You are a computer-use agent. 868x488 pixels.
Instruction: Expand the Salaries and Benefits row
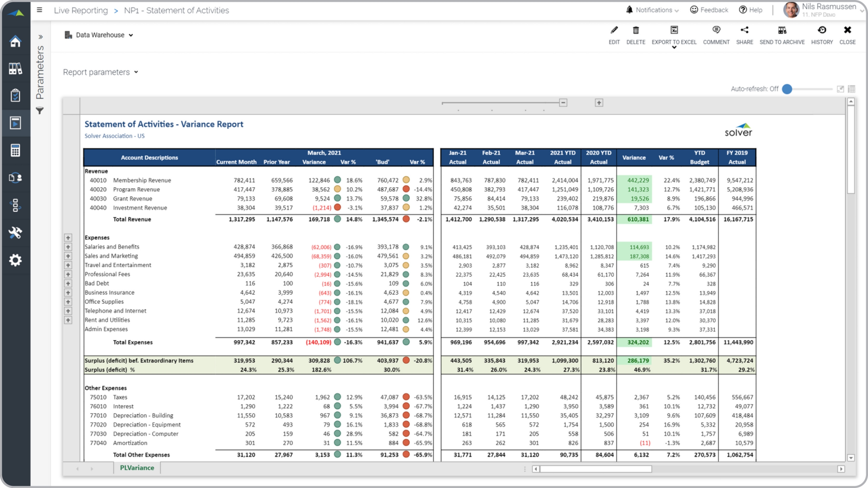tap(68, 247)
